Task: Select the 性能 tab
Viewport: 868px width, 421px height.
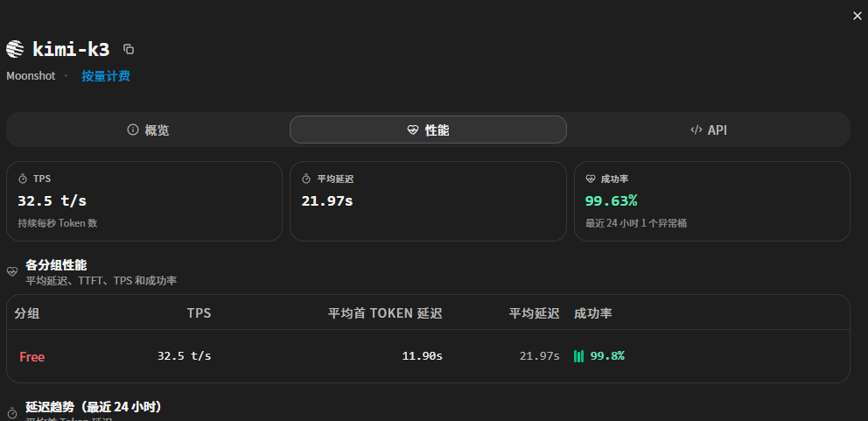Action: [x=428, y=130]
